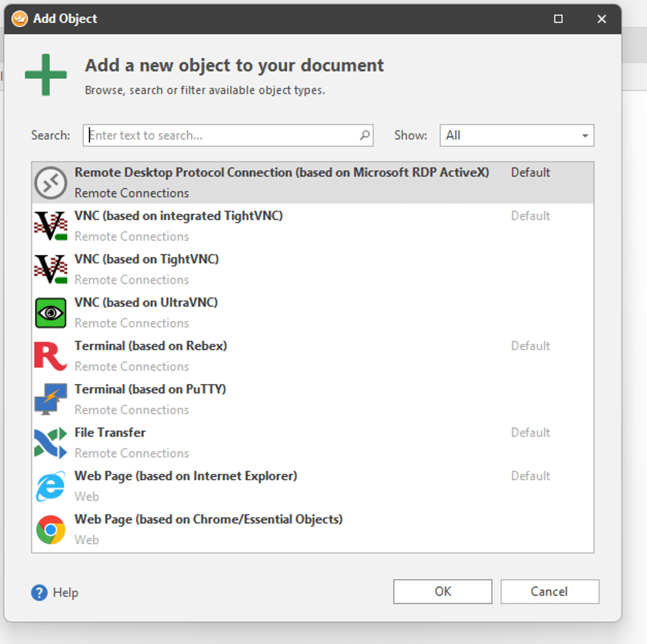Click the UltraVNC green eye icon

click(x=50, y=313)
